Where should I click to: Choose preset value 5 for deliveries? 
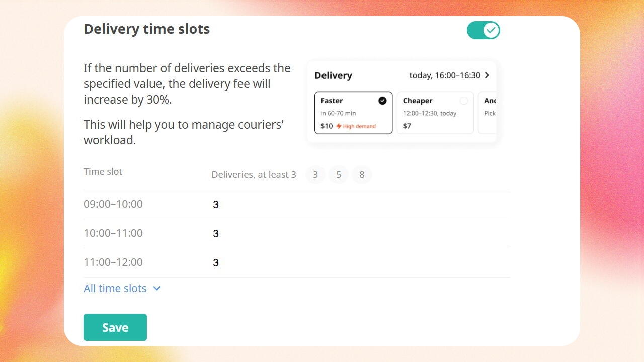[x=339, y=175]
